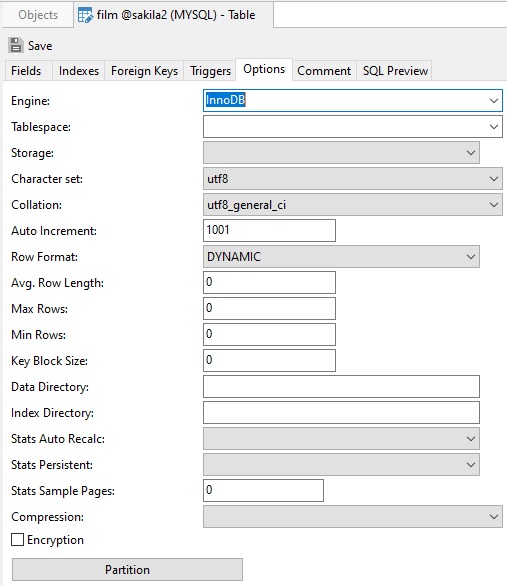Expand the Compression dropdown
Viewport: 507px width, 586px height.
click(x=353, y=516)
